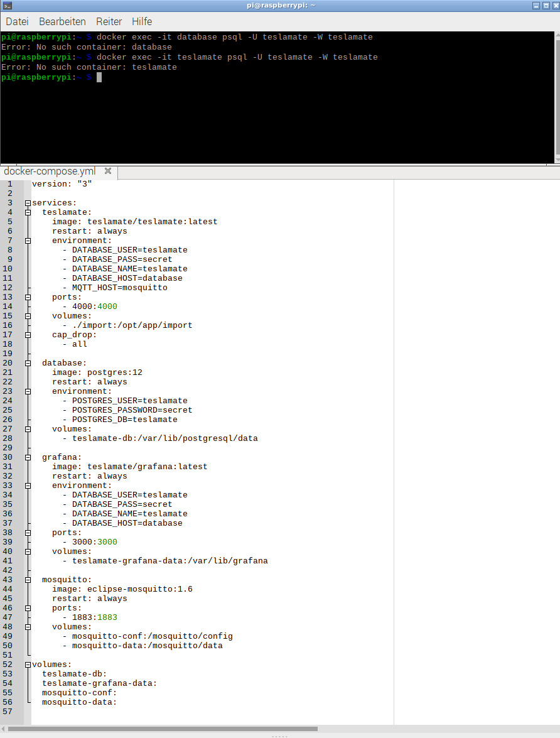Screen dimensions: 560x738
Task: Click "image: eclipse-mosquitto:1.6" line
Action: pos(122,589)
